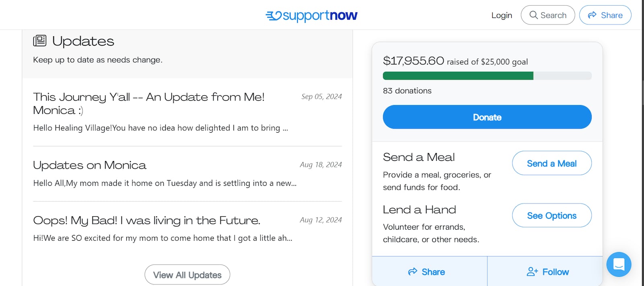This screenshot has height=286, width=644.
Task: Click the magnifier icon in Search
Action: coord(534,15)
